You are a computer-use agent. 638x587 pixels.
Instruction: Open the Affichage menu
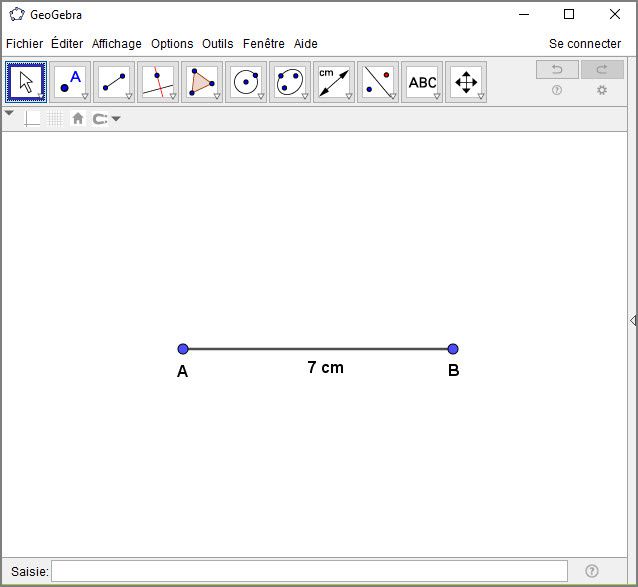117,44
